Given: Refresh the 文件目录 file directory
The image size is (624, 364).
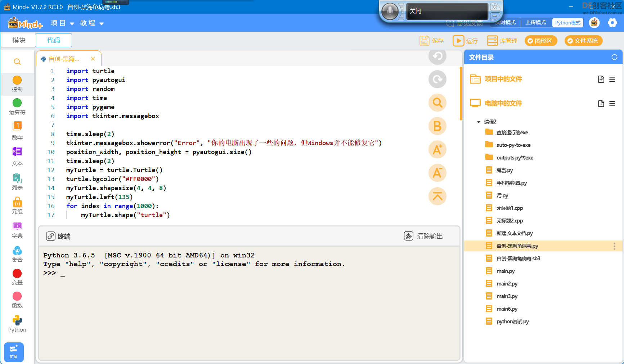Looking at the screenshot, I should 614,57.
